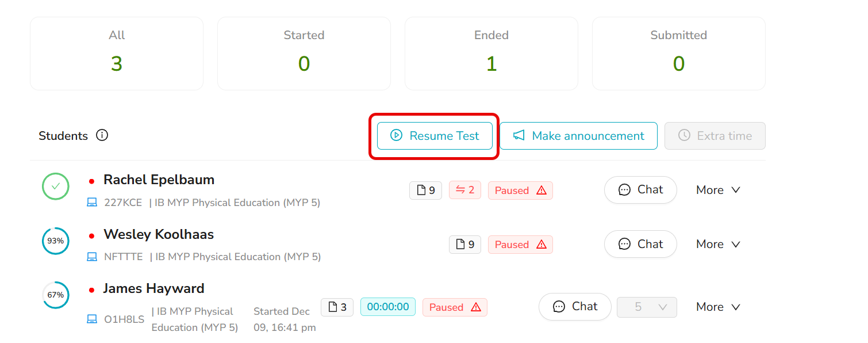
Task: Open More menu for James Hayward
Action: tap(718, 307)
